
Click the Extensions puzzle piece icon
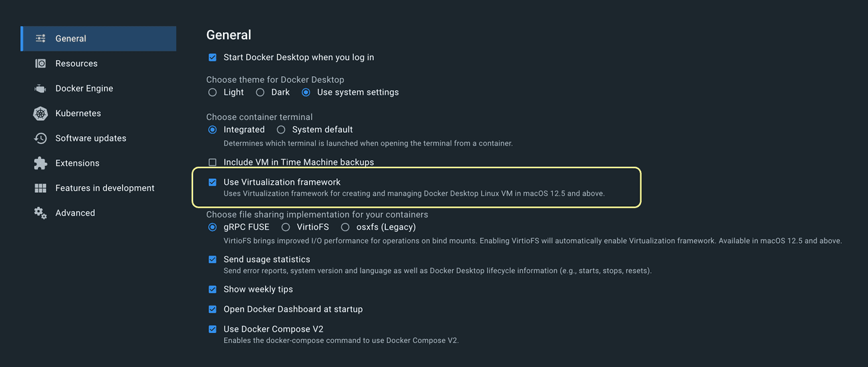pyautogui.click(x=41, y=163)
